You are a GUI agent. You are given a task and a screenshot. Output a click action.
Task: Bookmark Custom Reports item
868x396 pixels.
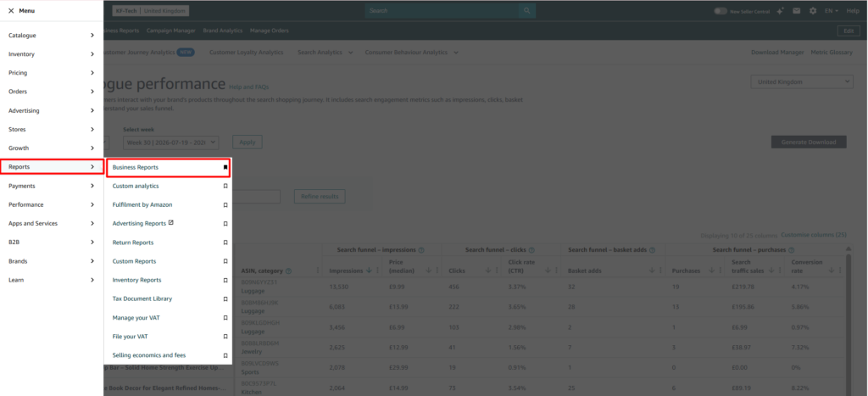pos(225,261)
